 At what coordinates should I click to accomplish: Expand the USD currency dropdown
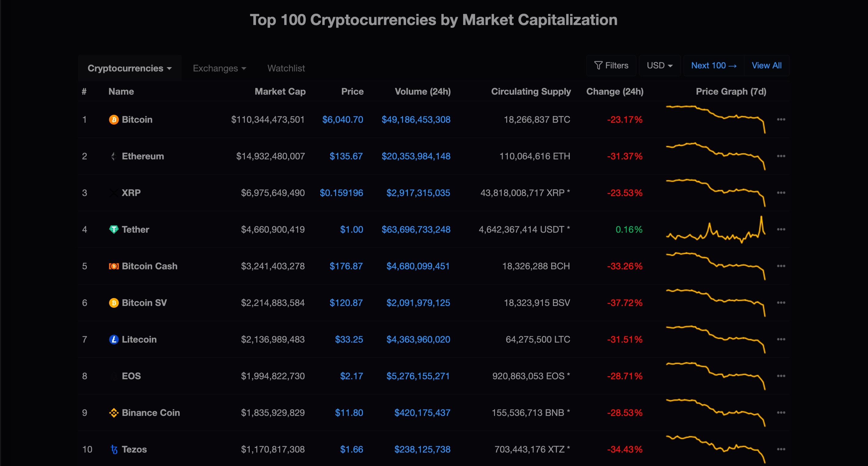click(x=659, y=65)
